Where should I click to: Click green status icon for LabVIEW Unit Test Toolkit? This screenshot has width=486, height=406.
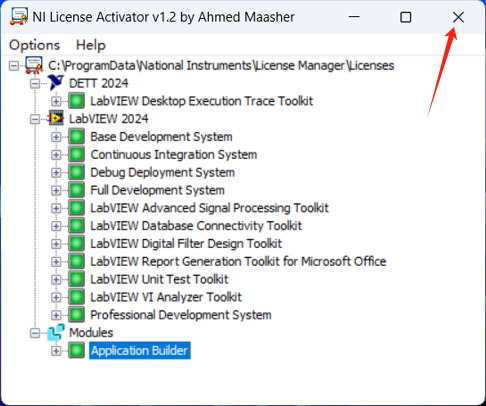pos(76,279)
